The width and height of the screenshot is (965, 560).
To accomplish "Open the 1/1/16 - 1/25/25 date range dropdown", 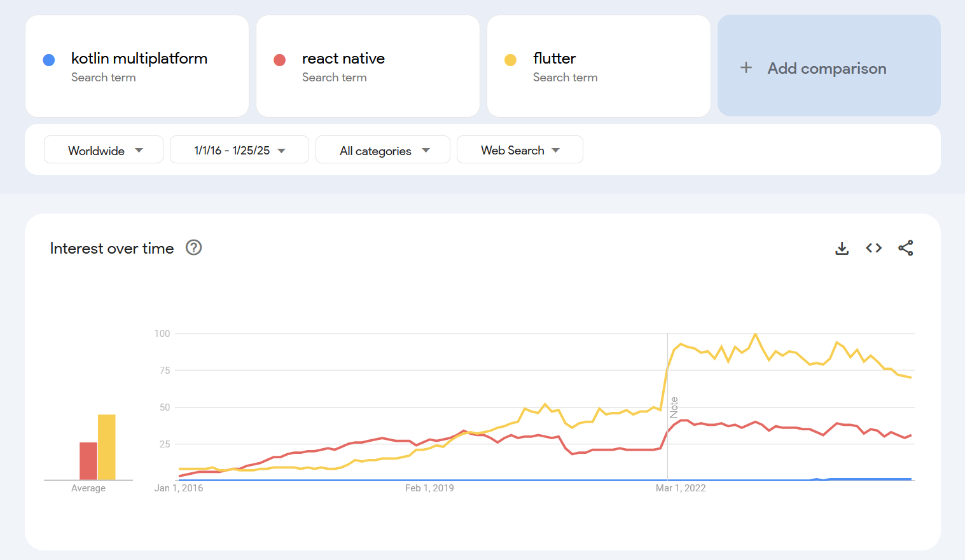I will [x=239, y=149].
